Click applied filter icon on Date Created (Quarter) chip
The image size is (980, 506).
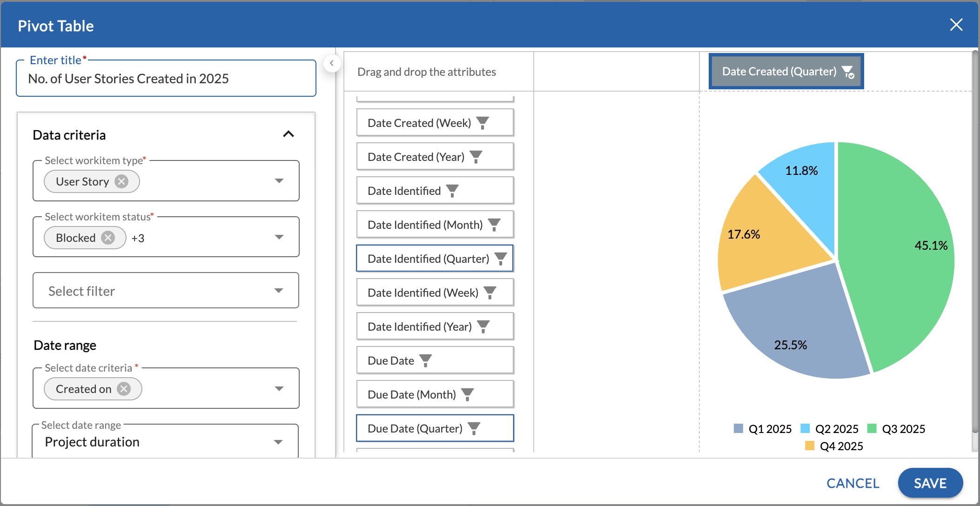[848, 72]
